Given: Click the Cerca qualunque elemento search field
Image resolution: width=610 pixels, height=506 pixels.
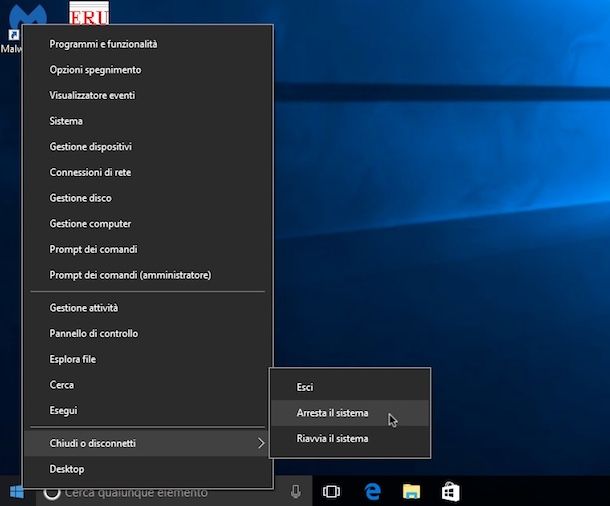Looking at the screenshot, I should point(174,492).
